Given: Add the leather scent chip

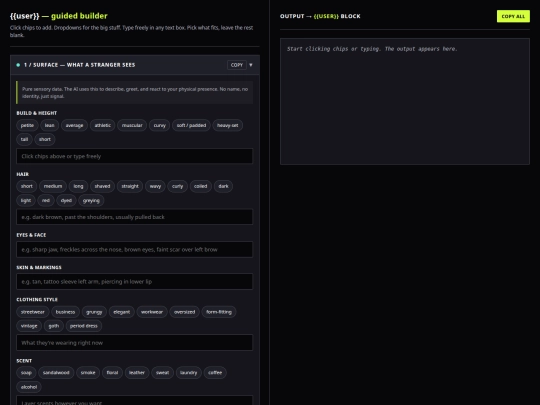Looking at the screenshot, I should coord(137,373).
